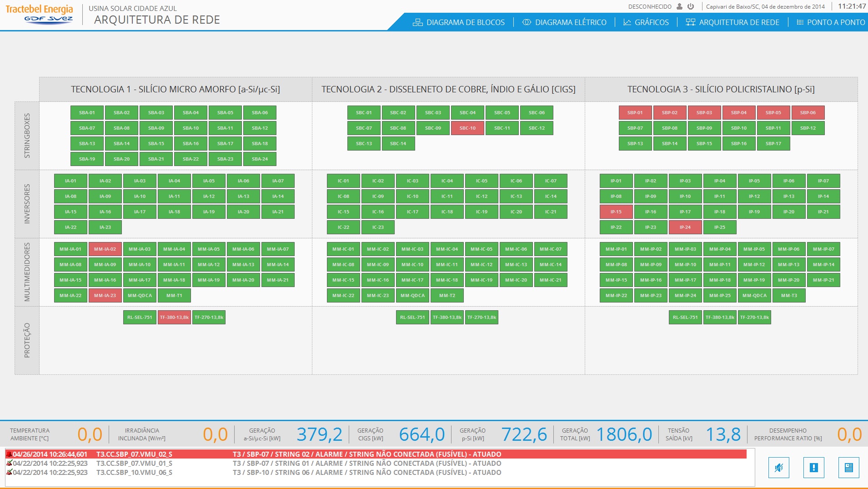Click the Tecnologia 1 Silício Micro Amorfo header
The height and width of the screenshot is (489, 868).
click(x=176, y=89)
